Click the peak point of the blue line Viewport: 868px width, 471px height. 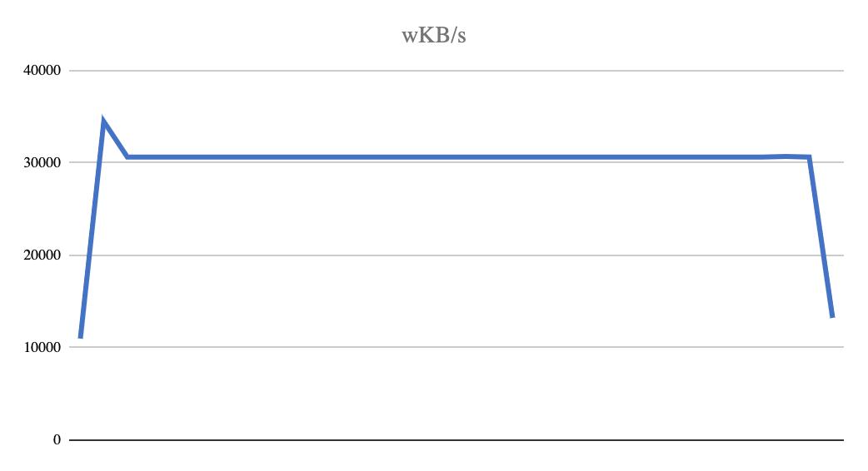pyautogui.click(x=103, y=121)
